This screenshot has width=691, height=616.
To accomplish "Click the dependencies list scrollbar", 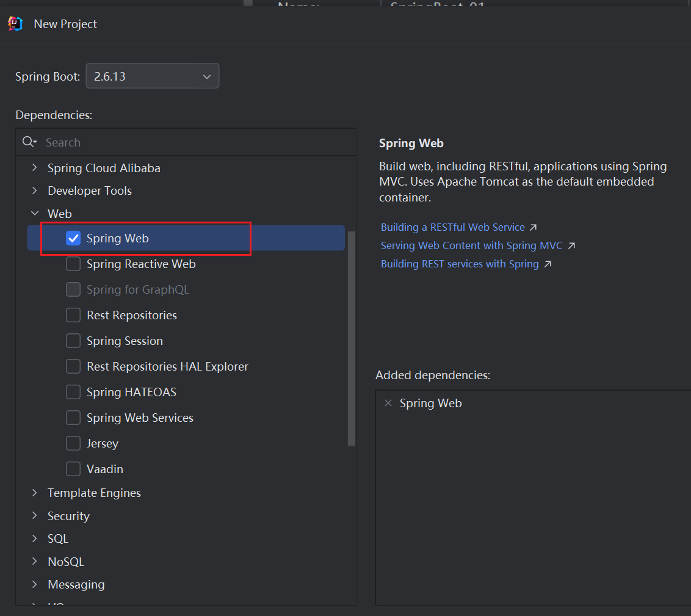I will coord(351,336).
